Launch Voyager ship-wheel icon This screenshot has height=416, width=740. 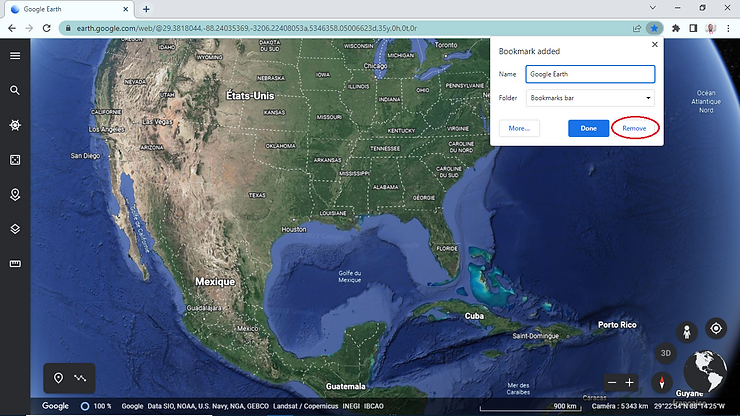pos(15,125)
